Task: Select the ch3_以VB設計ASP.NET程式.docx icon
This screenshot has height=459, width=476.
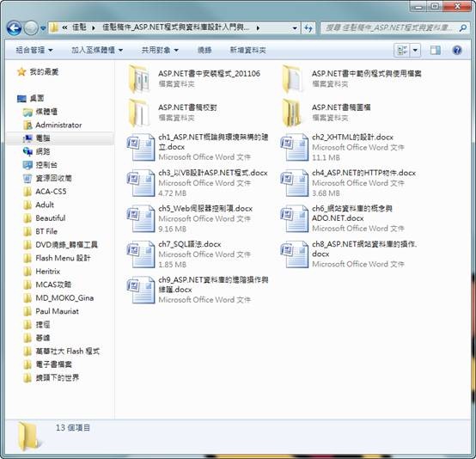Action: click(141, 183)
